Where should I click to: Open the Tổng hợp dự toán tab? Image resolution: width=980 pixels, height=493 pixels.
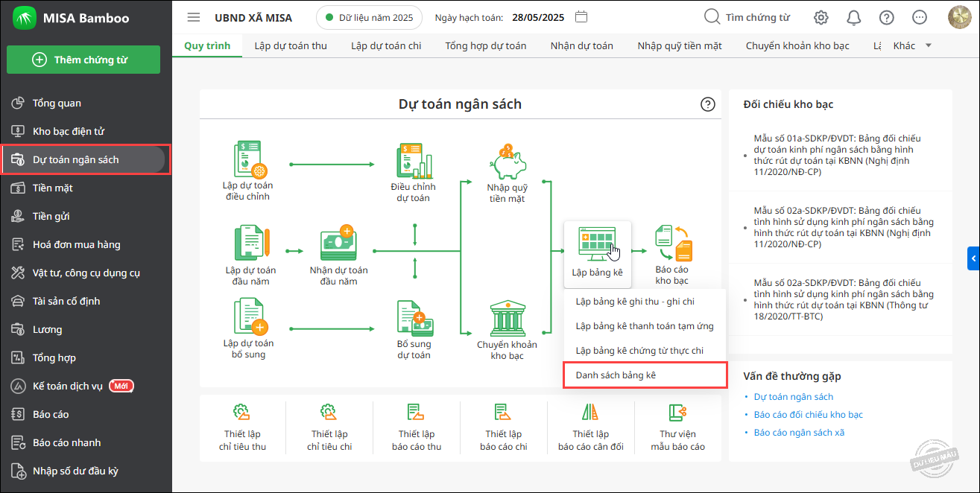pos(486,45)
